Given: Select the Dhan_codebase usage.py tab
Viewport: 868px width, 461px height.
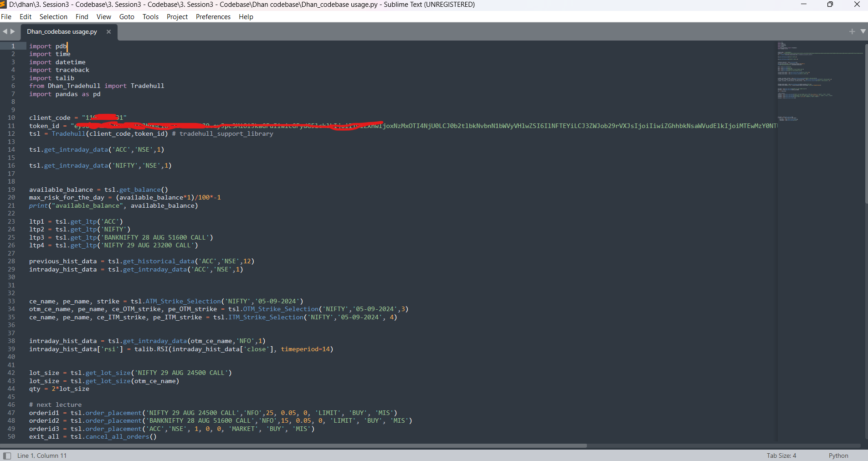Looking at the screenshot, I should (62, 31).
